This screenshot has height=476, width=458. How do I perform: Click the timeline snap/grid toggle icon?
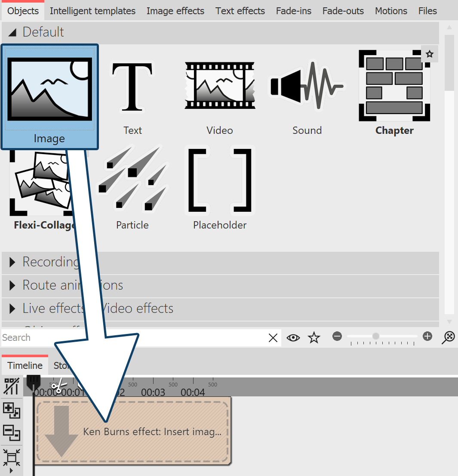(x=12, y=386)
